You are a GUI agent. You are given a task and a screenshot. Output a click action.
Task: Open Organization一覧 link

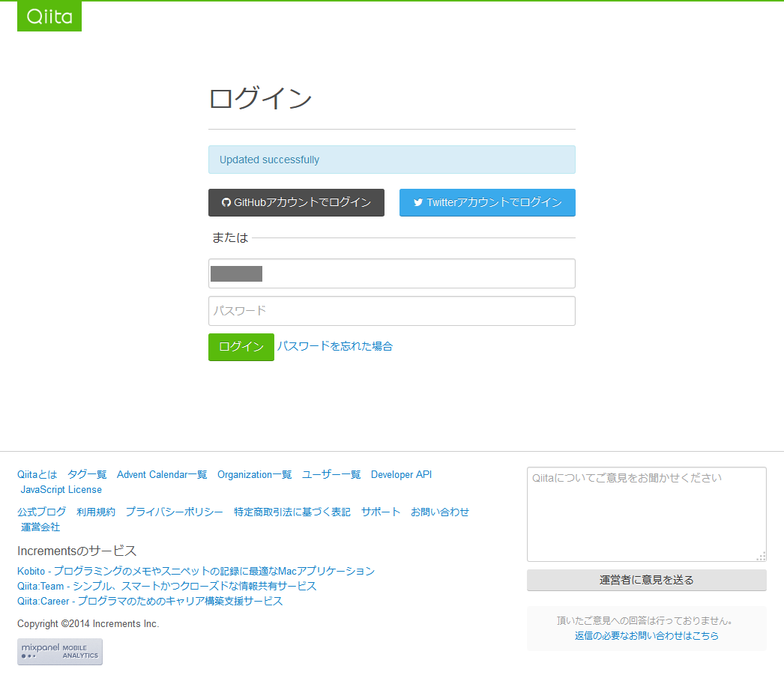(255, 475)
